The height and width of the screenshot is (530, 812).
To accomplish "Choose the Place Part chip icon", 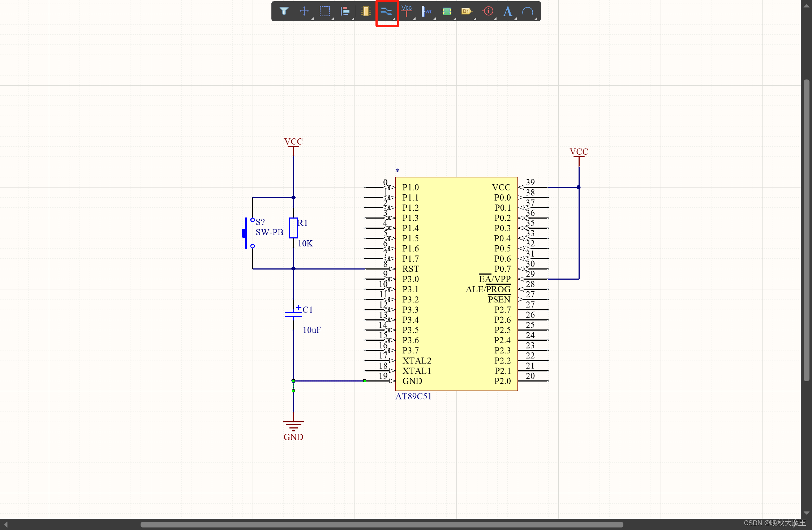I will 366,11.
